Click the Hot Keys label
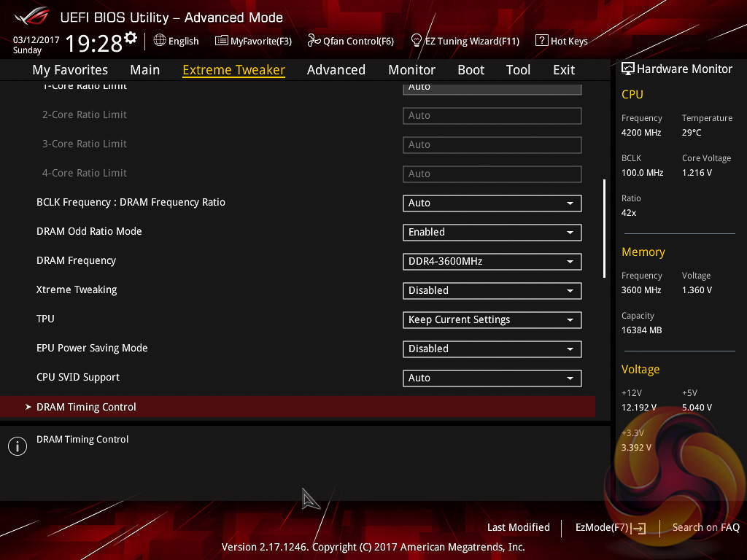 (x=569, y=41)
